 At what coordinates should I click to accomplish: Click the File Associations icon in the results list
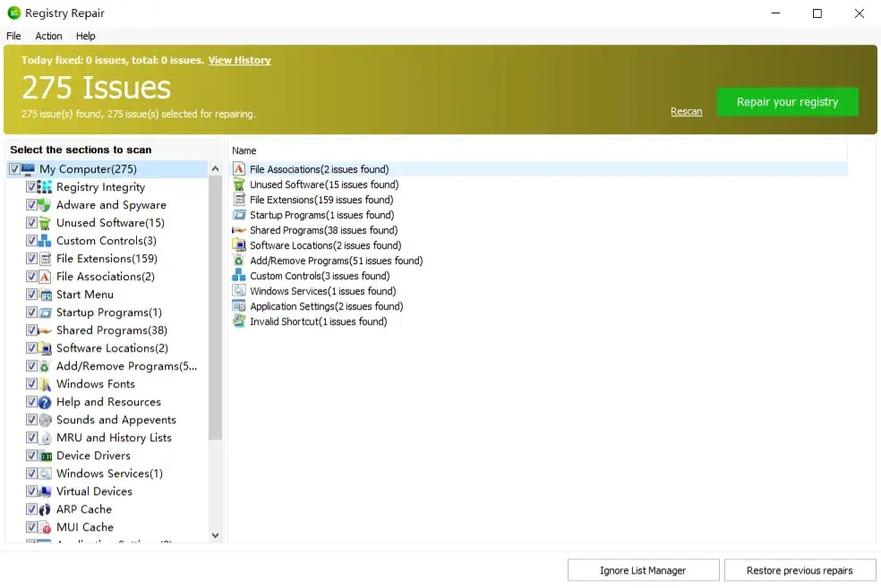pyautogui.click(x=239, y=169)
